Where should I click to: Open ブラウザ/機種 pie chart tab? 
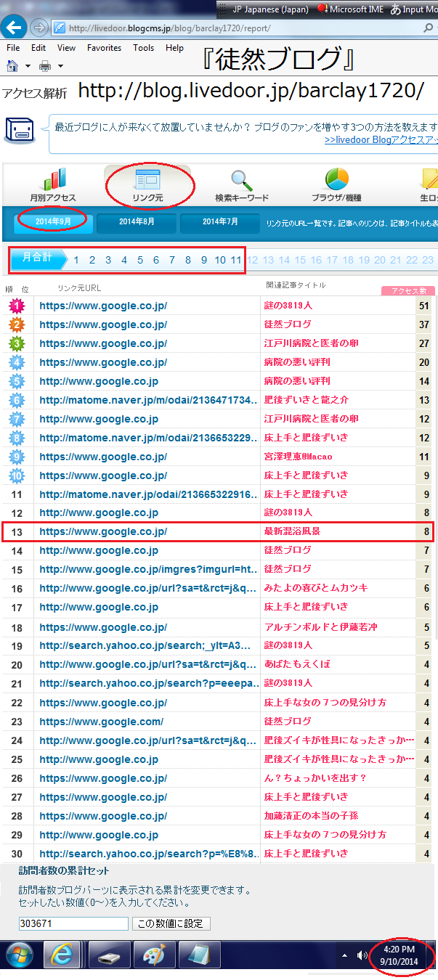[x=336, y=186]
